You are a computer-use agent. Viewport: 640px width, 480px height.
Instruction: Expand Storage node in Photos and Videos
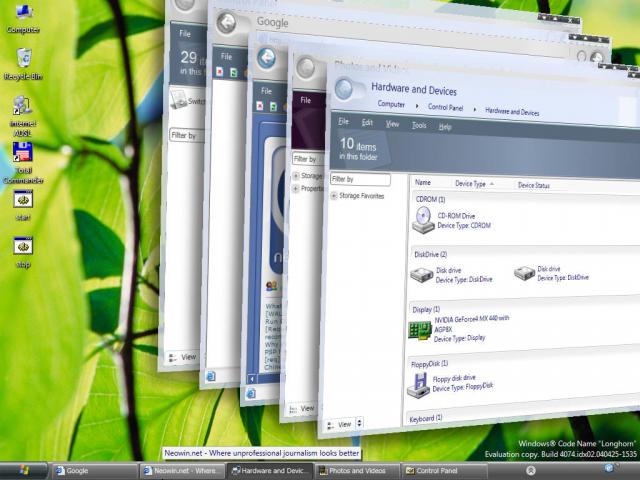pos(296,176)
